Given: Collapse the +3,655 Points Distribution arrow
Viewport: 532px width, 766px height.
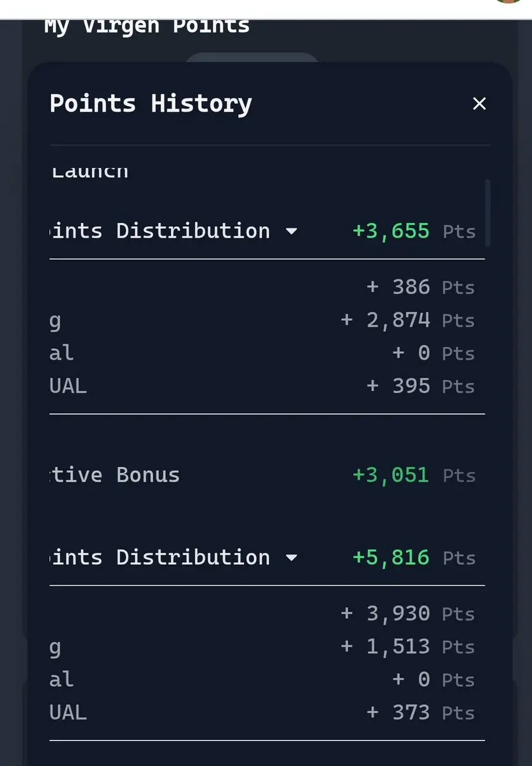Looking at the screenshot, I should click(x=292, y=231).
